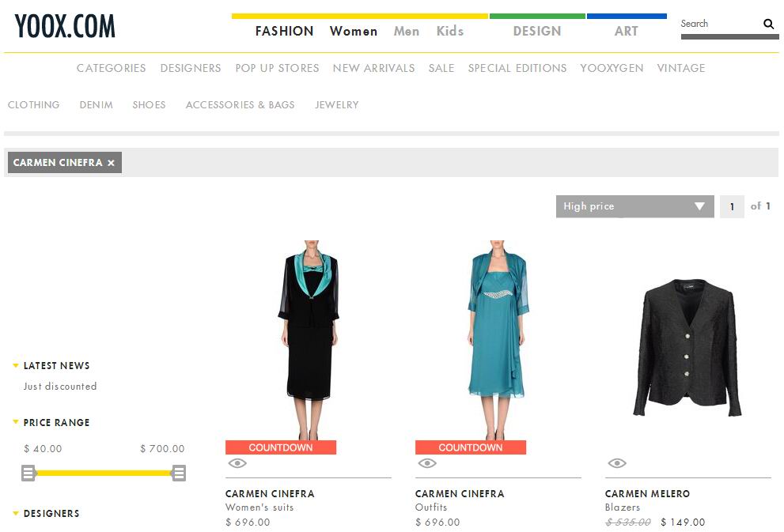
Task: Quick view the Women's suits item
Action: click(237, 463)
